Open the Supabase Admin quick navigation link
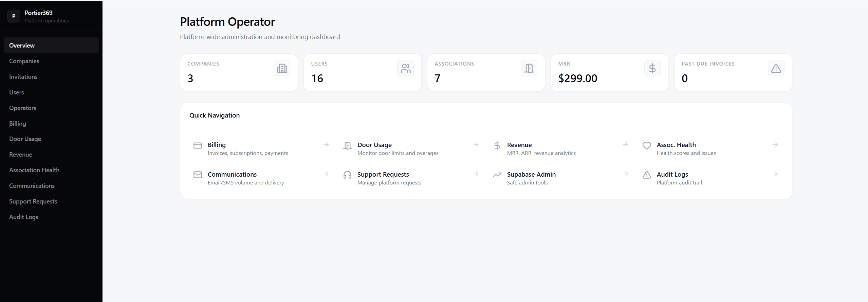 pos(561,178)
